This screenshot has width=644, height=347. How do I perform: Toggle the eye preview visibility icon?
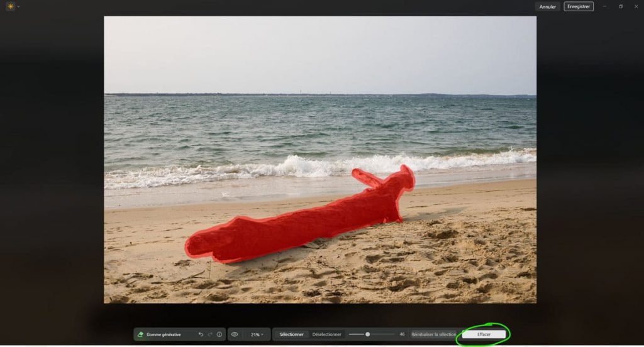click(235, 334)
